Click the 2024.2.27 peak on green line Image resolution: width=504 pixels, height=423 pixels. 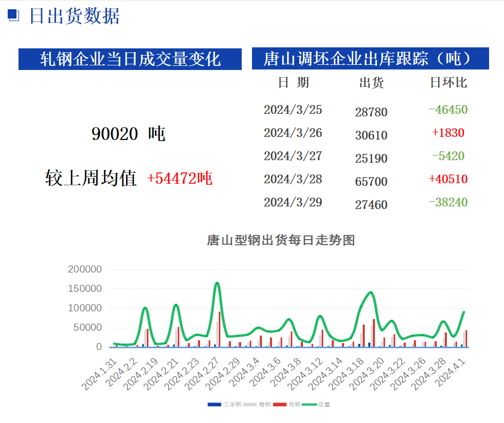point(217,283)
